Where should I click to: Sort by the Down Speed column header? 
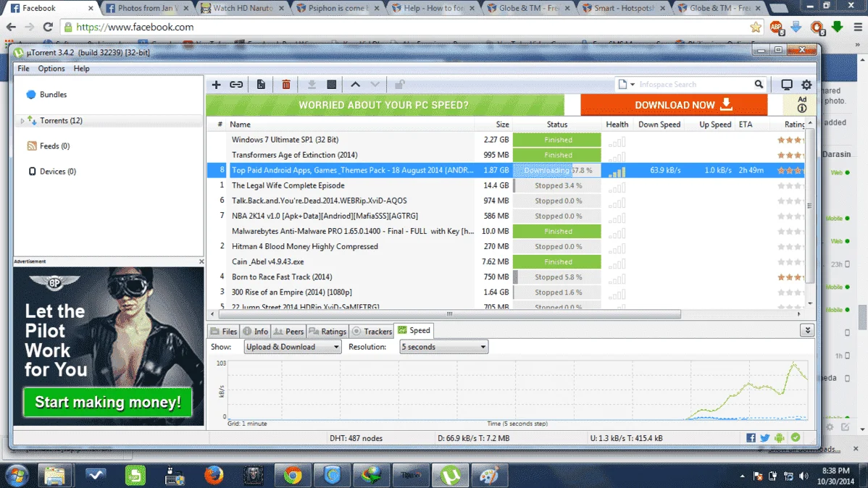pyautogui.click(x=659, y=125)
